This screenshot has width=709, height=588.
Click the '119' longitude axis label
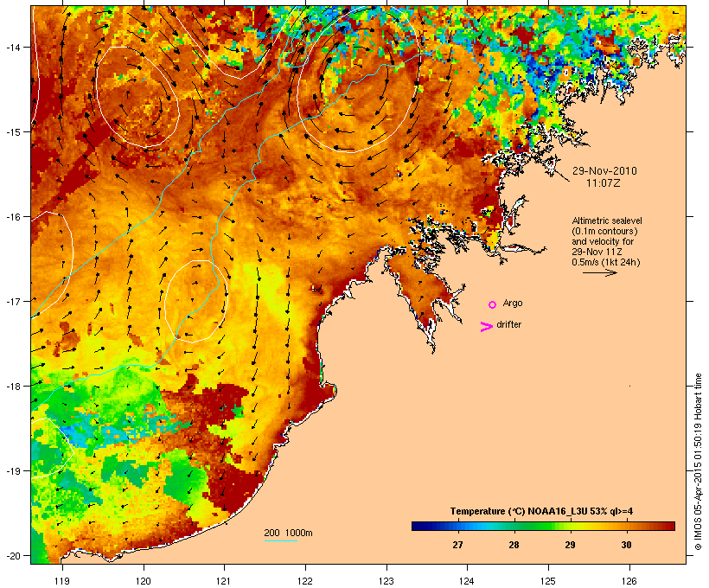coord(62,581)
